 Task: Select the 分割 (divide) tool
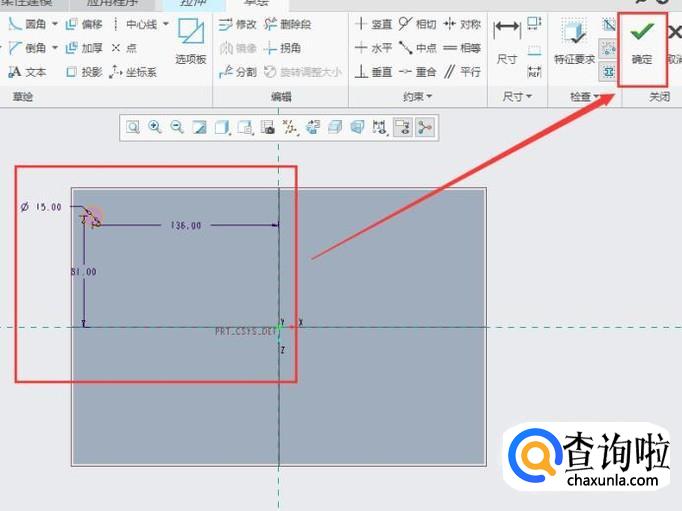237,72
